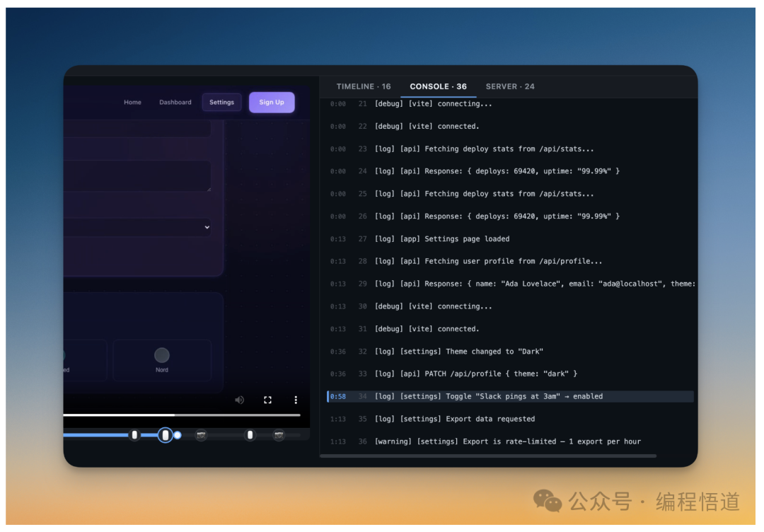Select log line 22 "[vite] connected."
Screen dimensions: 764x532
(x=510, y=126)
